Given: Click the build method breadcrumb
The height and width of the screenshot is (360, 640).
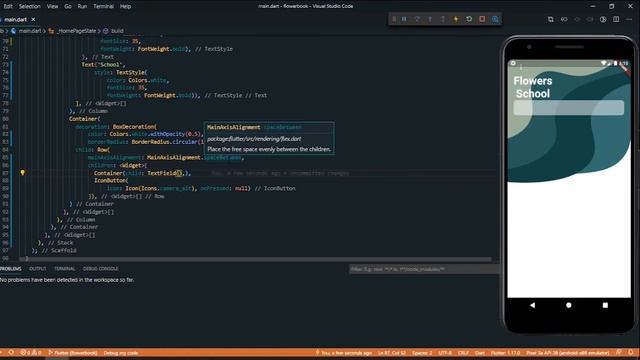Looking at the screenshot, I should [117, 31].
